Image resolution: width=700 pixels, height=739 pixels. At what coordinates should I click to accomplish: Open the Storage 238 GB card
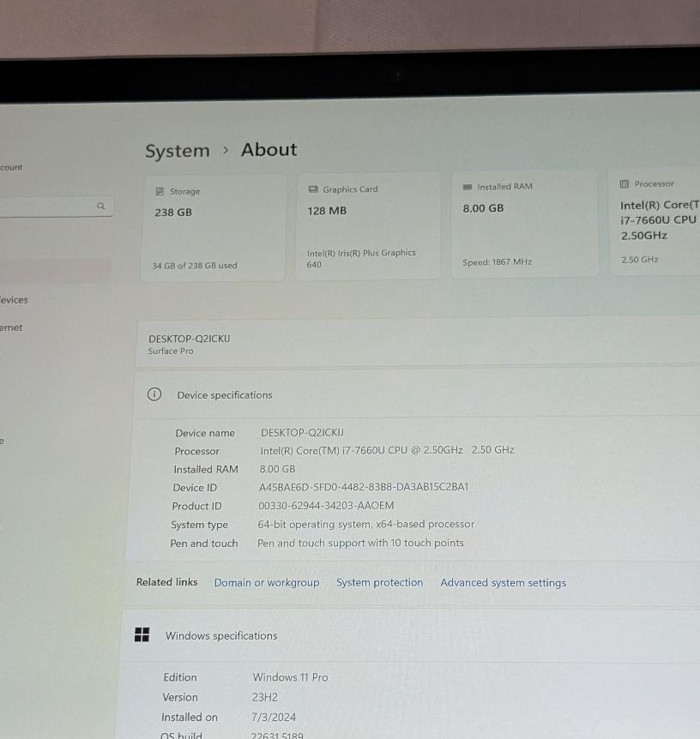pos(214,228)
